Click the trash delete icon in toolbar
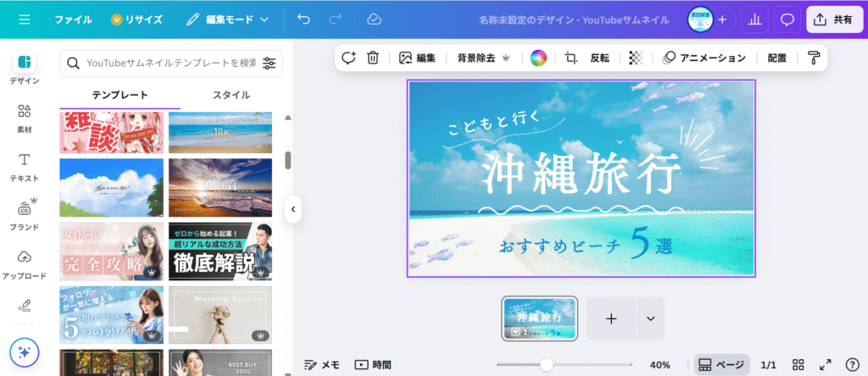 [373, 58]
